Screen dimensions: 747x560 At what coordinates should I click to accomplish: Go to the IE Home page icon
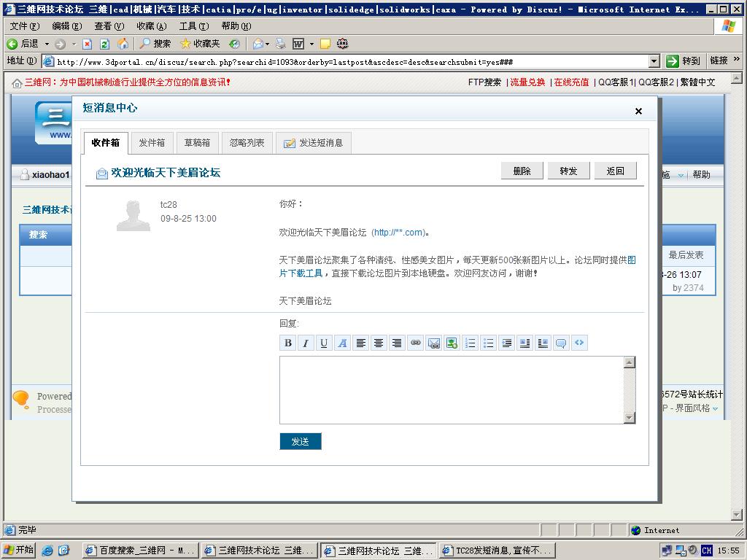[123, 44]
